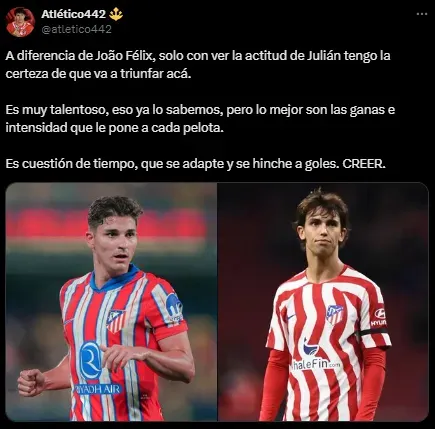Click the sleeve sponsor patch on left jersey
The width and height of the screenshot is (435, 429).
[x=173, y=308]
